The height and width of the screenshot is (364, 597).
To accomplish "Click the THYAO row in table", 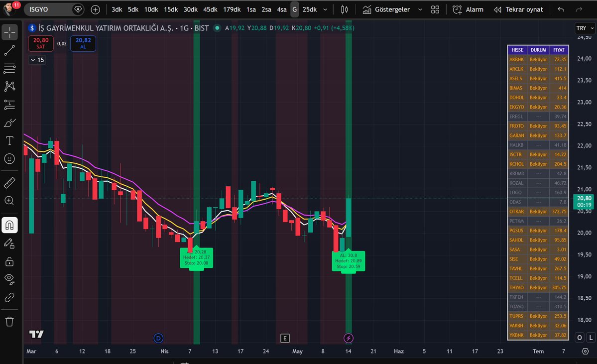I will [538, 287].
